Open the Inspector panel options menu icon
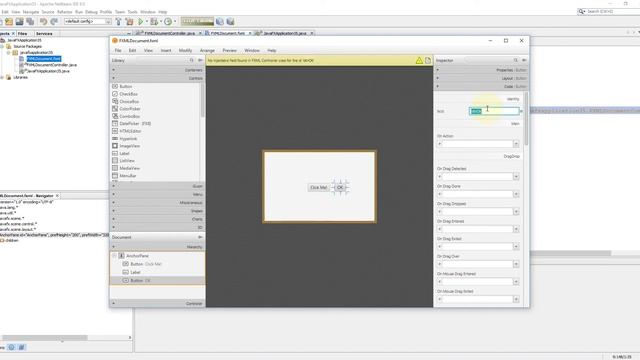Image resolution: width=640 pixels, height=360 pixels. tap(524, 60)
